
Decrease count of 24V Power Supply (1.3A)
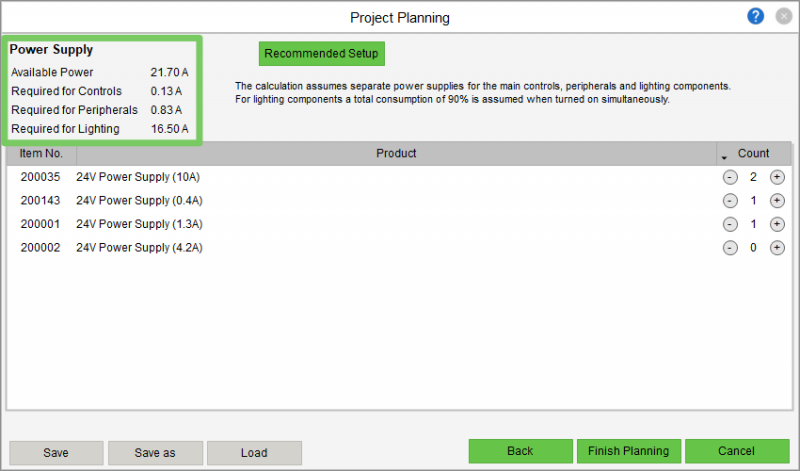pos(730,224)
